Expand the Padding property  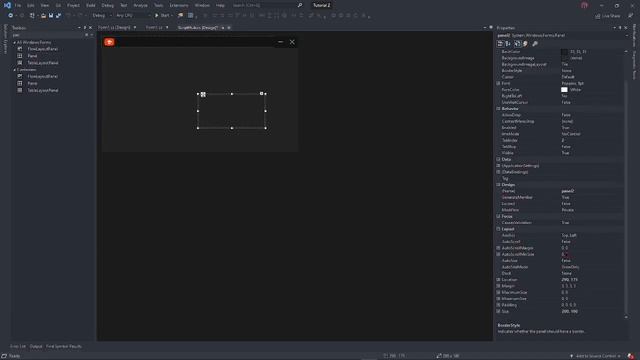(x=498, y=305)
